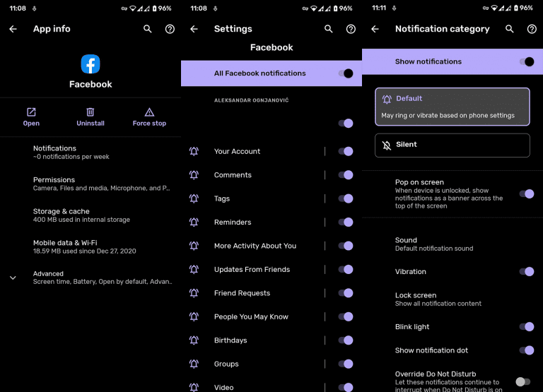Screen dimensions: 543x392
Task: Tap the Facebook app logo
Action: click(90, 64)
